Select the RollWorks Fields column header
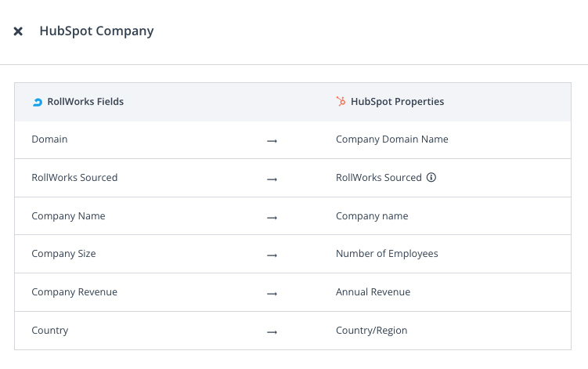Viewport: 588px width, 369px height. 85,102
